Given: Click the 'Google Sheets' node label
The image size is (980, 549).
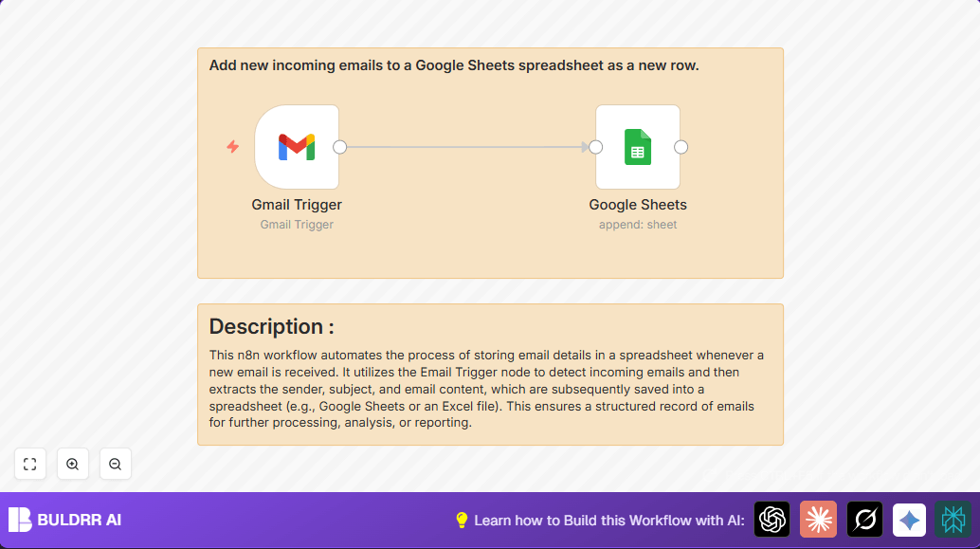Looking at the screenshot, I should click(x=638, y=205).
